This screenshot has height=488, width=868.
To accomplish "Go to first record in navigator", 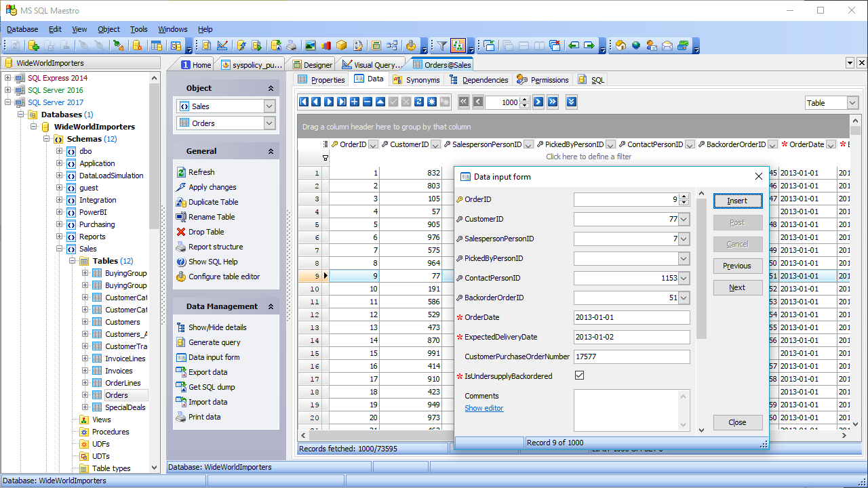I will tap(303, 102).
